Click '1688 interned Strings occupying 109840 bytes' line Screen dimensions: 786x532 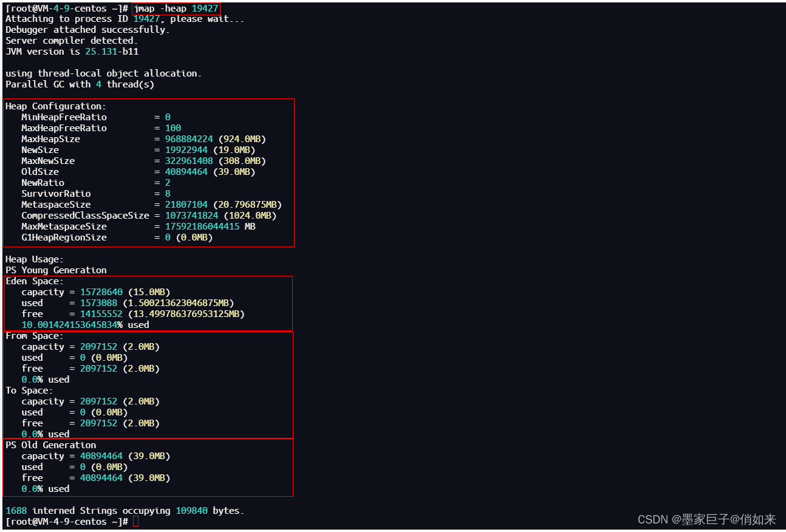pos(125,511)
